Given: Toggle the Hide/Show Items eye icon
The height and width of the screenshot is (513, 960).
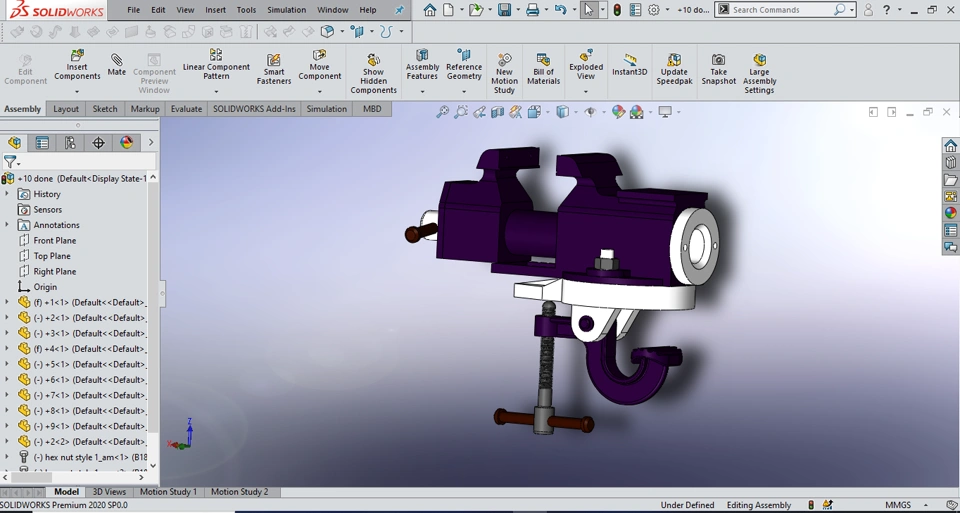Looking at the screenshot, I should pos(590,112).
